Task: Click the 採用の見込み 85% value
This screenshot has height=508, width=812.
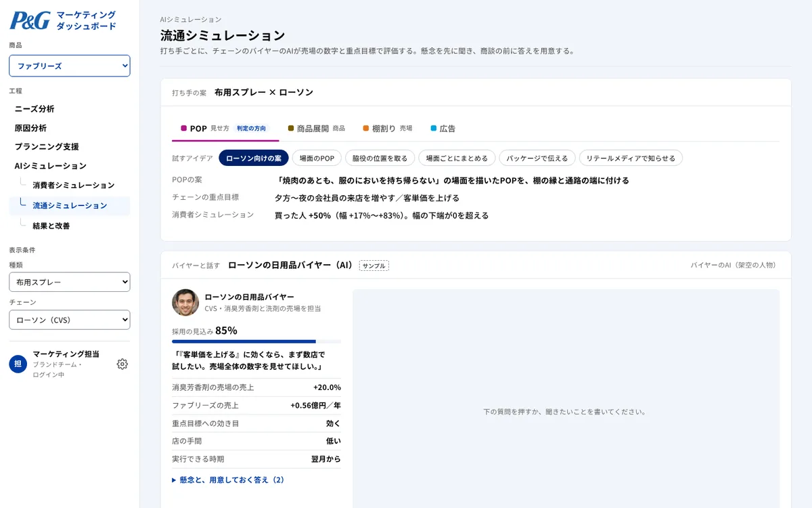Action: pyautogui.click(x=226, y=331)
